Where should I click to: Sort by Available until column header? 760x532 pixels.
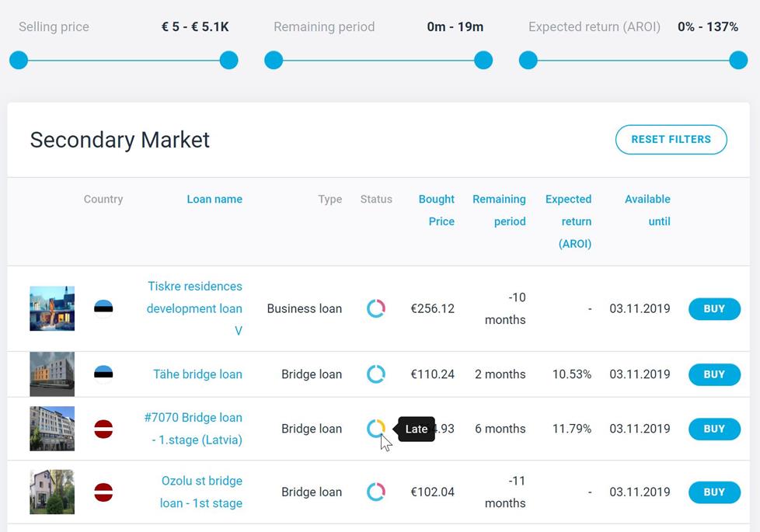click(647, 210)
